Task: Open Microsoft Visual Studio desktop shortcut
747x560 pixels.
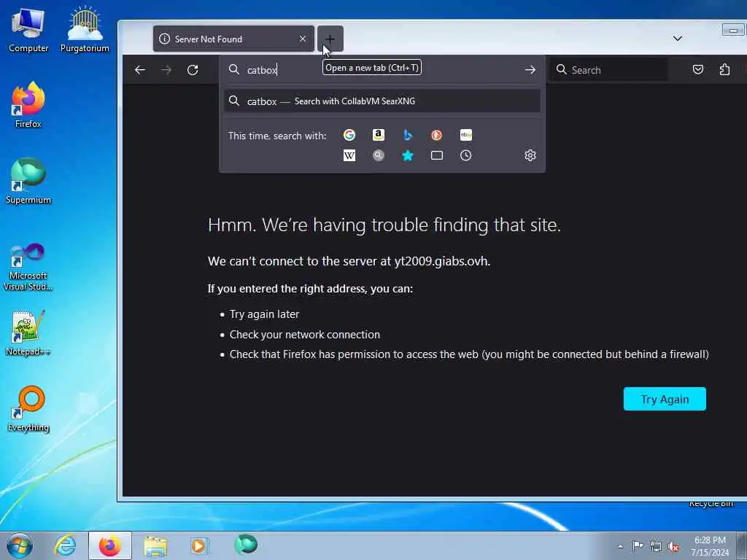Action: click(x=28, y=267)
